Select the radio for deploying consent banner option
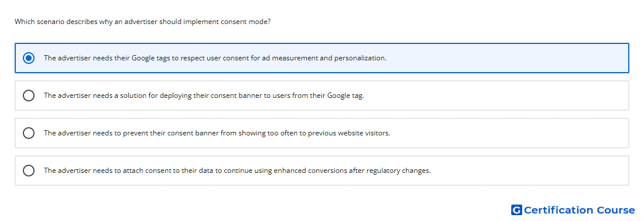This screenshot has height=221, width=644. 29,96
